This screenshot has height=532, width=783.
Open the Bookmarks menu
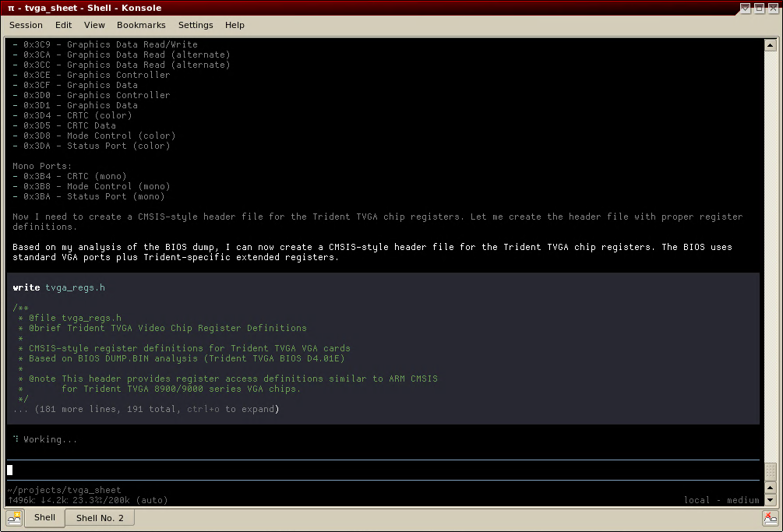click(141, 25)
